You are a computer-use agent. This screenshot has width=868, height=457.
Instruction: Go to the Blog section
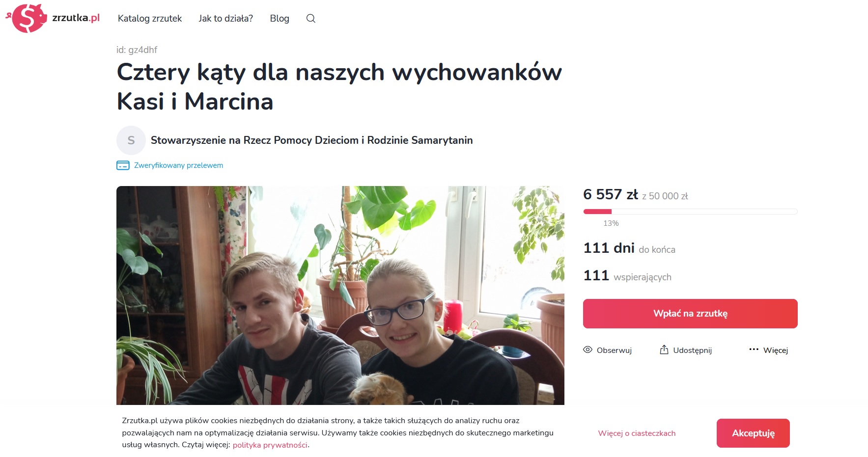[x=280, y=19]
